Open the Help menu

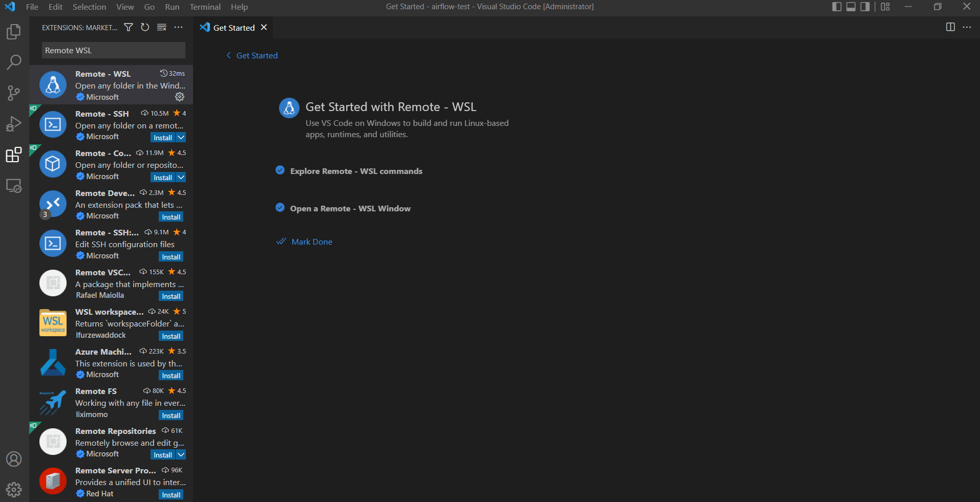(239, 7)
